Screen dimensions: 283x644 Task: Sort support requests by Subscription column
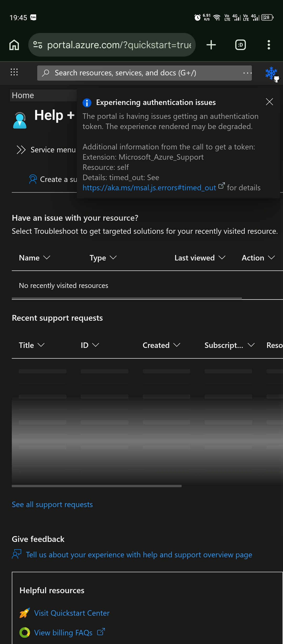click(230, 345)
